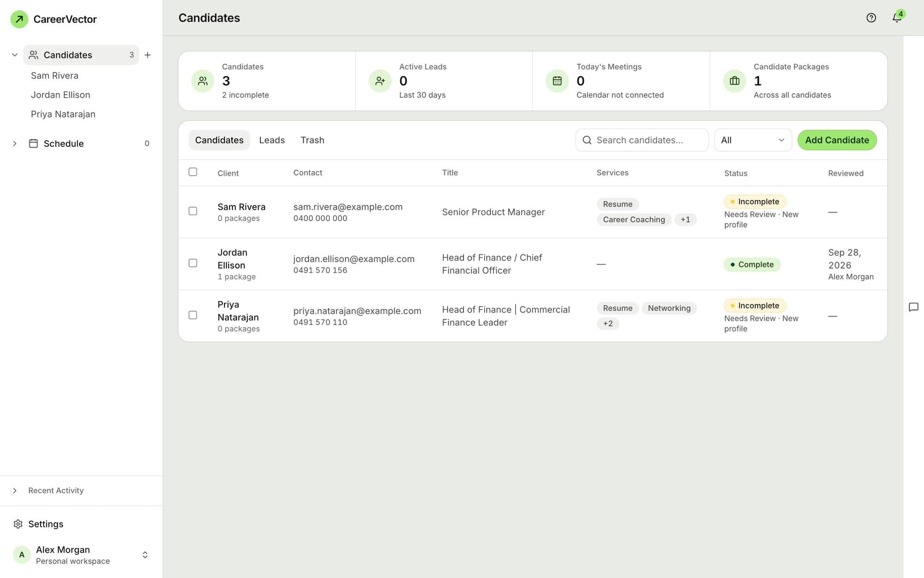Open Priya Natarajan in sidebar list
This screenshot has height=578, width=924.
[x=63, y=114]
